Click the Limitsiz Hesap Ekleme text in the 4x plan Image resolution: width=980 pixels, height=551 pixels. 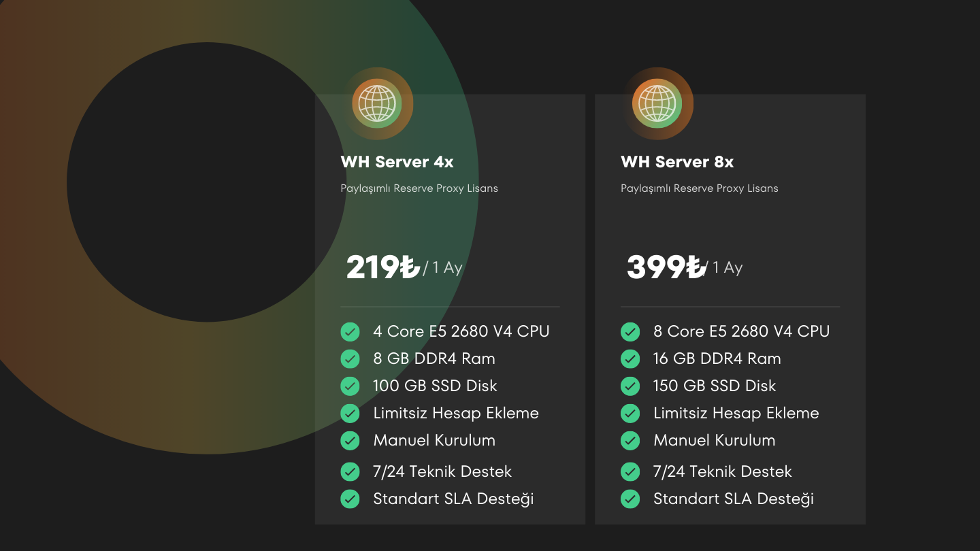click(x=456, y=413)
